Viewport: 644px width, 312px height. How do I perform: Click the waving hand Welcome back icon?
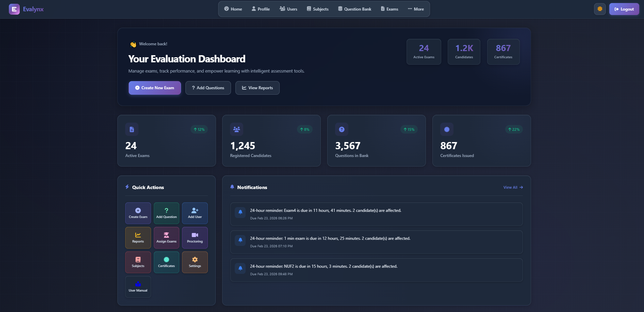coord(133,44)
